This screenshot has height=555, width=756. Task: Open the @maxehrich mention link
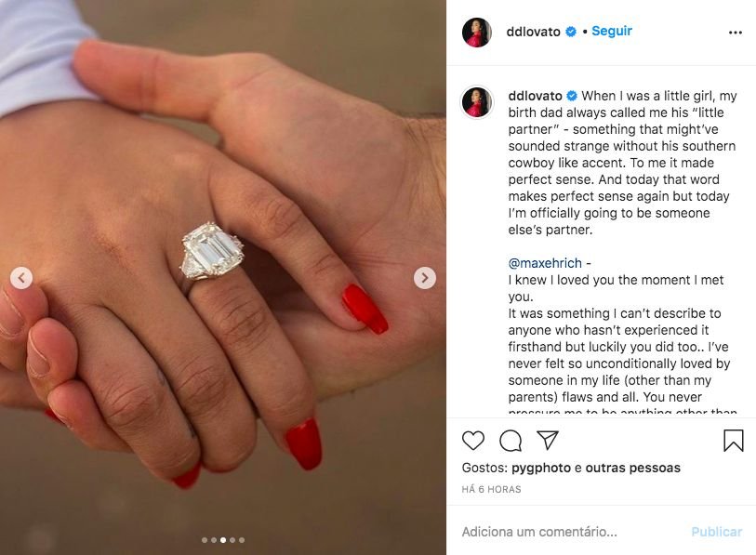(545, 263)
